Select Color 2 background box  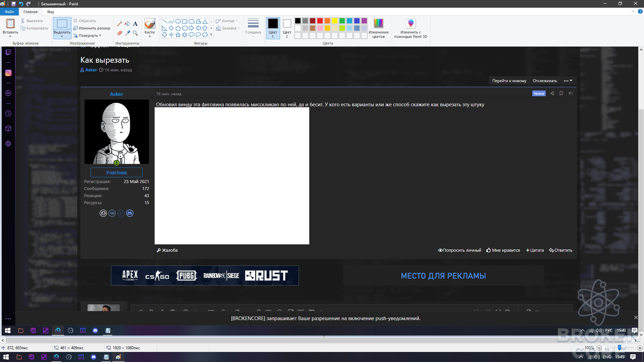(287, 28)
